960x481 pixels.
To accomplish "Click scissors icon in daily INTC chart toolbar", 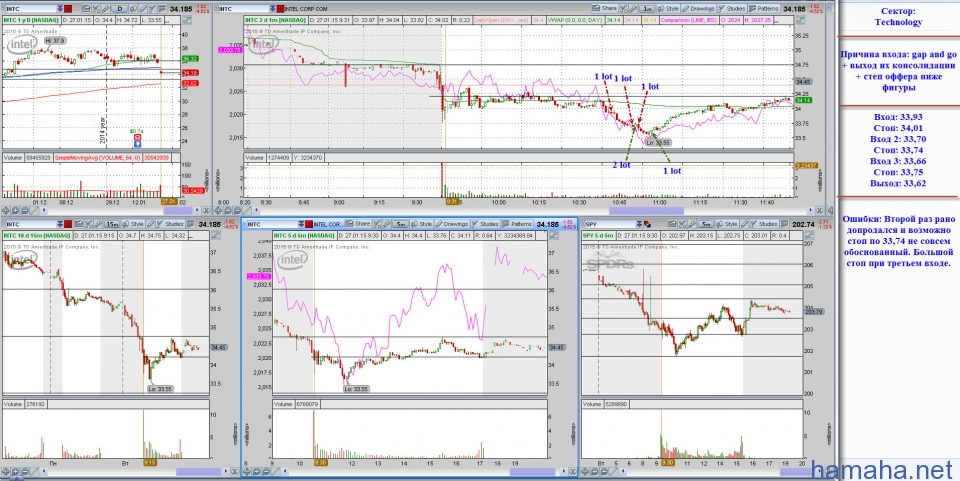I will click(96, 9).
